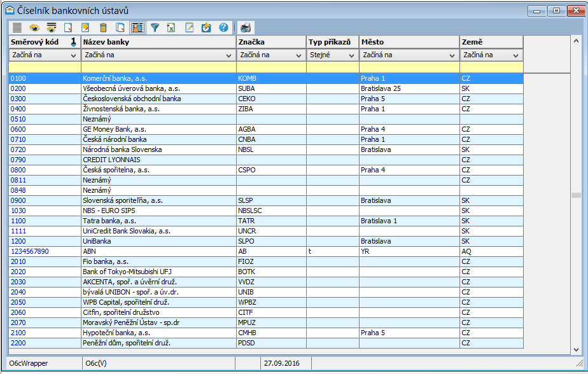Click the printer icon
The image size is (588, 374).
(x=245, y=27)
